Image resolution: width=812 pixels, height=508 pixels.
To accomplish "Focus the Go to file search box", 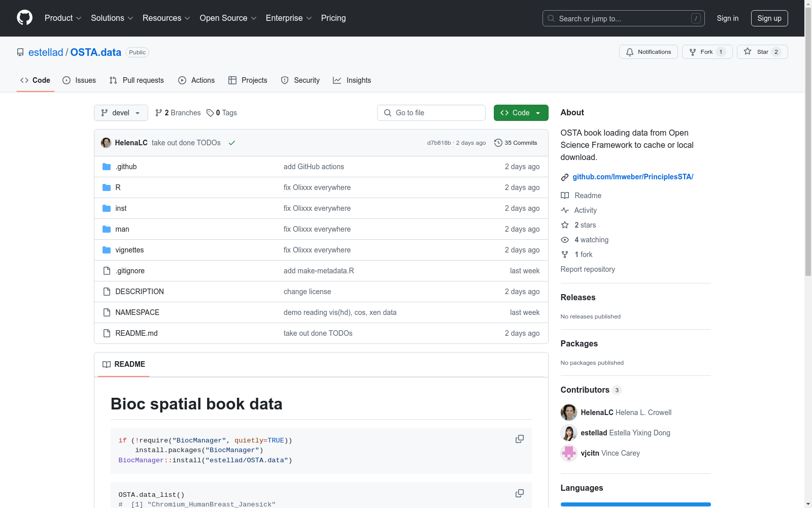I will coord(431,113).
